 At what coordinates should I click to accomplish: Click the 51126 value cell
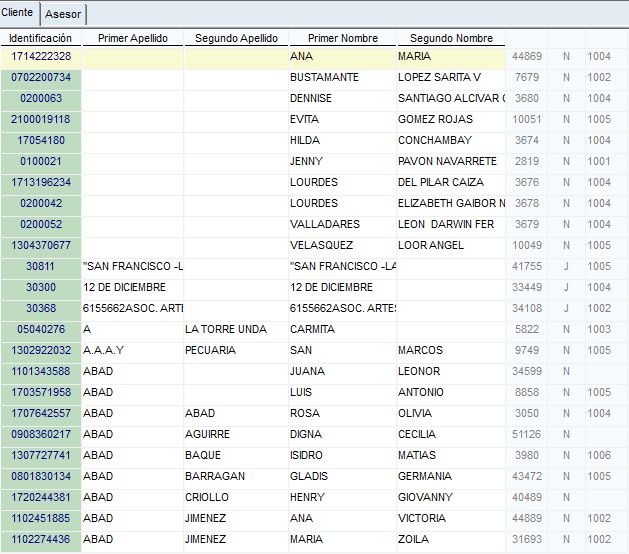[x=527, y=434]
